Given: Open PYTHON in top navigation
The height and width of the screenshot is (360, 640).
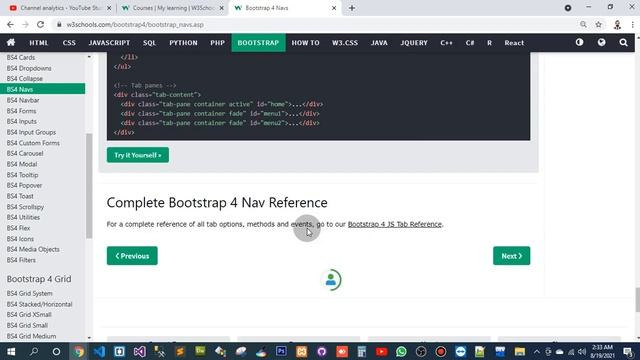Looking at the screenshot, I should click(x=183, y=42).
